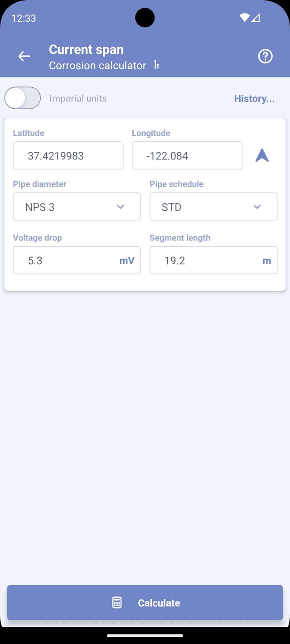Tap the cellular signal status icon
Viewport: 290px width, 644px height.
[x=256, y=18]
